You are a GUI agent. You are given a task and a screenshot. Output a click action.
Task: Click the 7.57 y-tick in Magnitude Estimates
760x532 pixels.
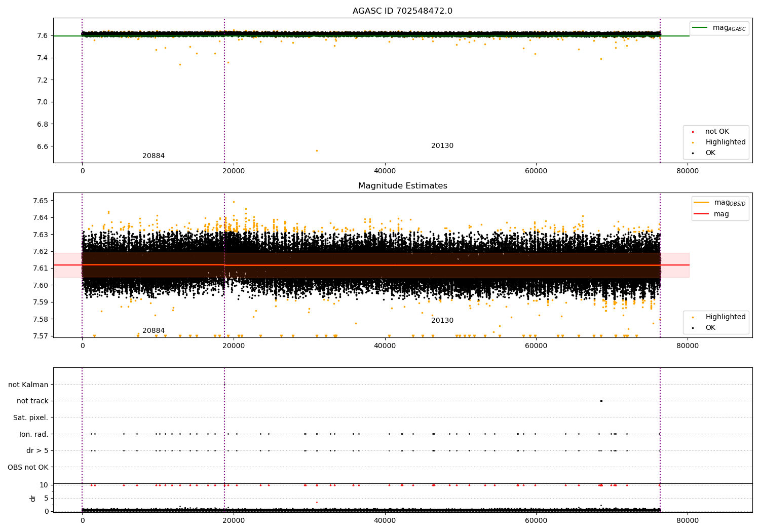point(40,336)
